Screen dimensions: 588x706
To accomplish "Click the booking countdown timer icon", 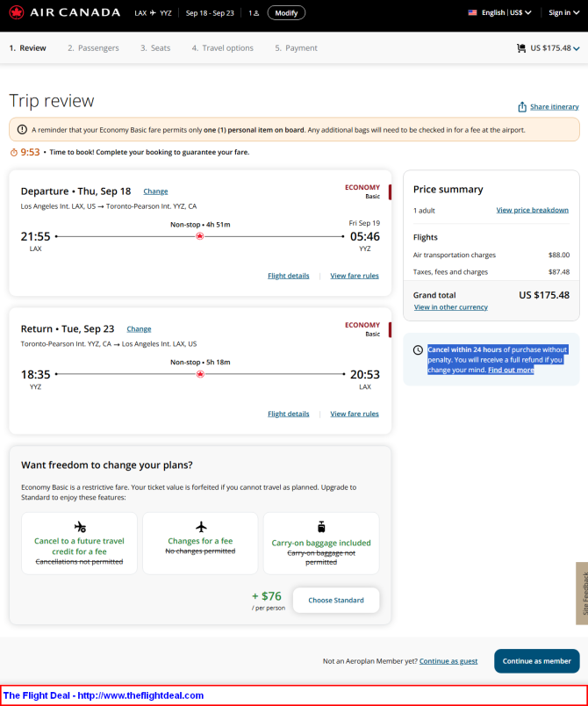I will point(14,153).
